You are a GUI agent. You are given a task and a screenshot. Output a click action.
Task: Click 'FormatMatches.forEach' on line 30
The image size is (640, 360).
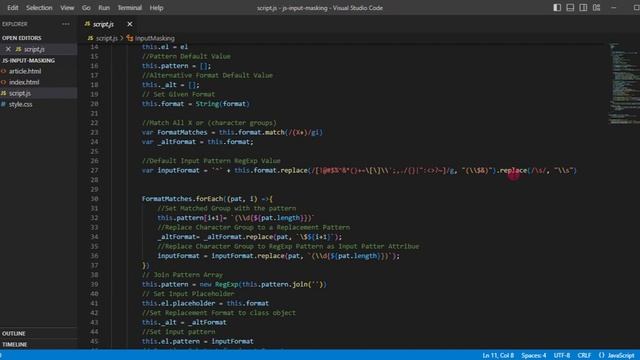click(x=182, y=199)
